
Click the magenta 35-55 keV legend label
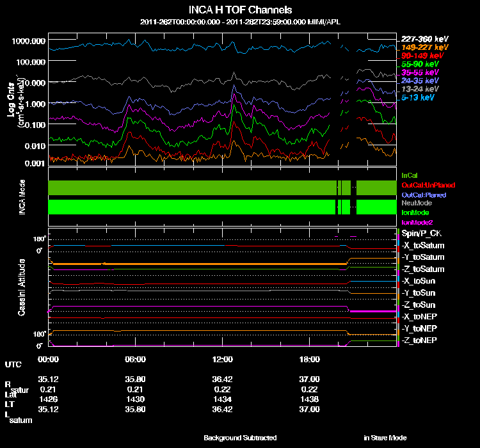click(x=420, y=73)
